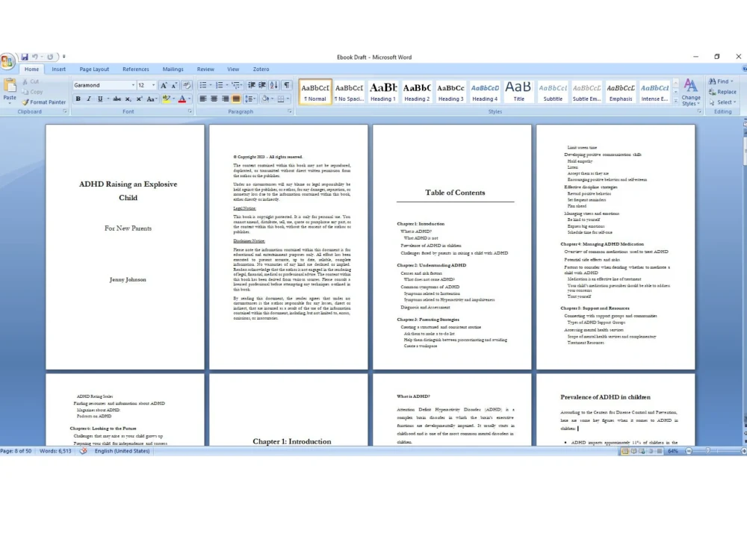Decrease zoom using the zoom slider control

coord(689,451)
